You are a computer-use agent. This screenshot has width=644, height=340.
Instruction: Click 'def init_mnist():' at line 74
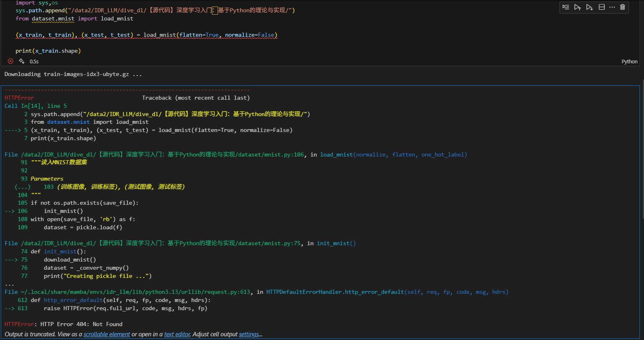click(58, 251)
